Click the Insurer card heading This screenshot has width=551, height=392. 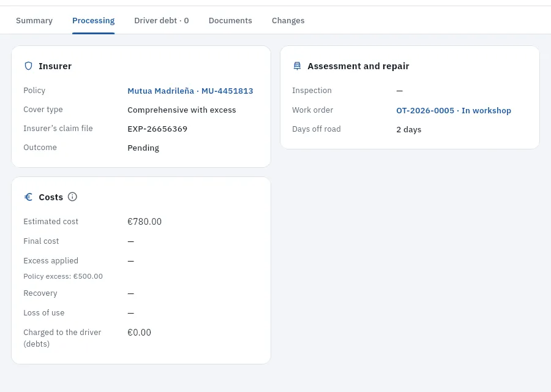(55, 66)
